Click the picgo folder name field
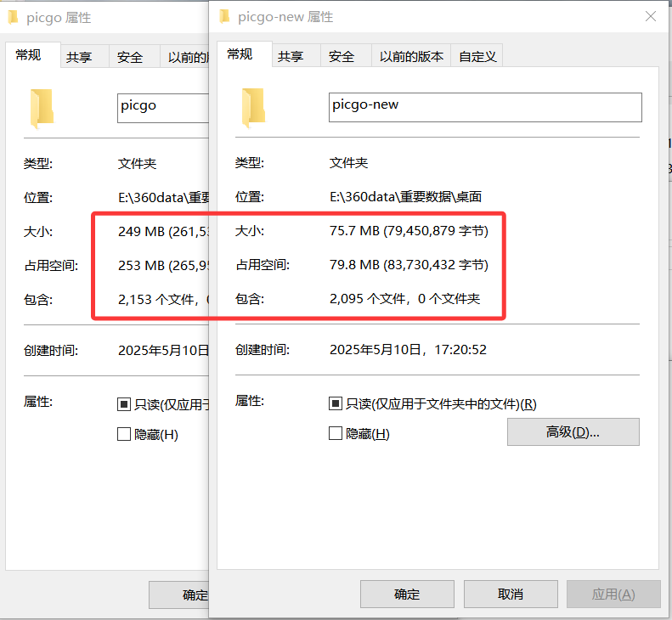This screenshot has height=620, width=672. pyautogui.click(x=161, y=107)
